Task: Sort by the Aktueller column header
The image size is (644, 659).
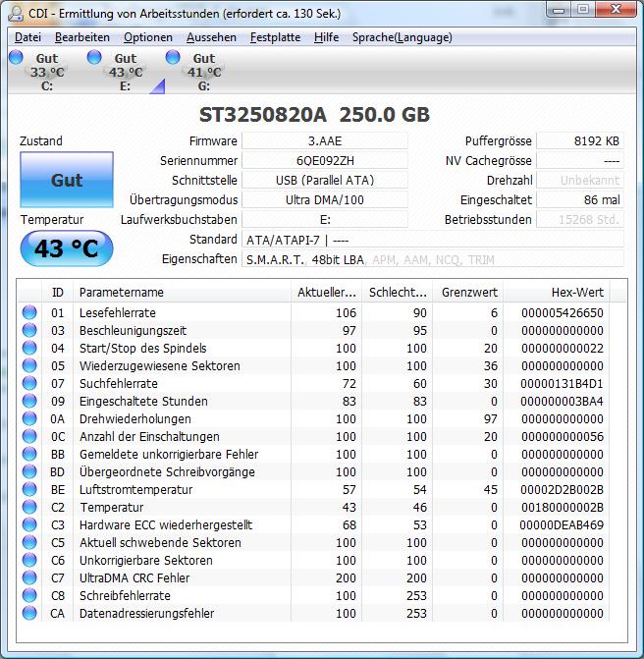Action: click(x=326, y=292)
